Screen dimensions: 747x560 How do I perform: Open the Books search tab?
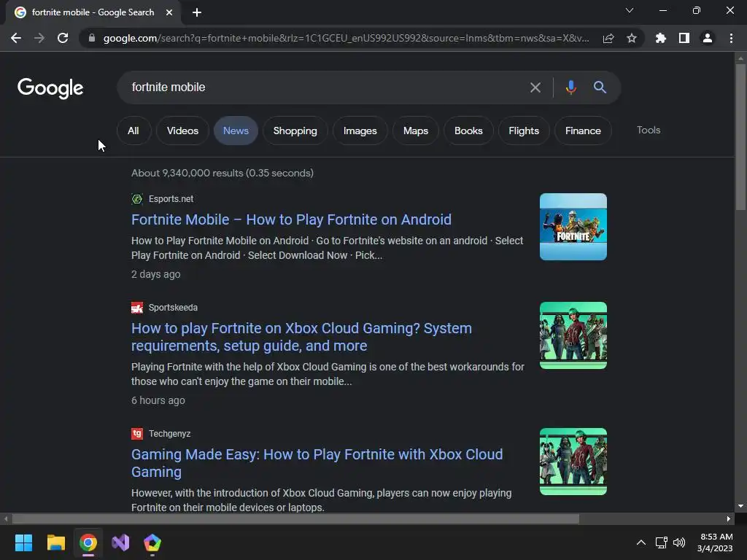(468, 131)
